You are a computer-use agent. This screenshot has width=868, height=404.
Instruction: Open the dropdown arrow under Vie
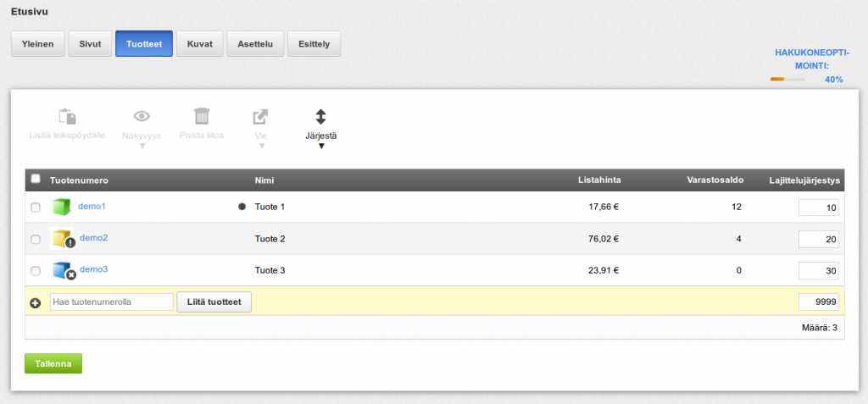click(x=262, y=147)
